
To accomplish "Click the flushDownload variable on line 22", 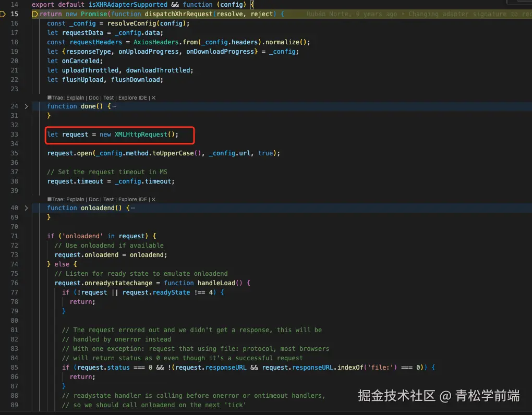I will (136, 80).
